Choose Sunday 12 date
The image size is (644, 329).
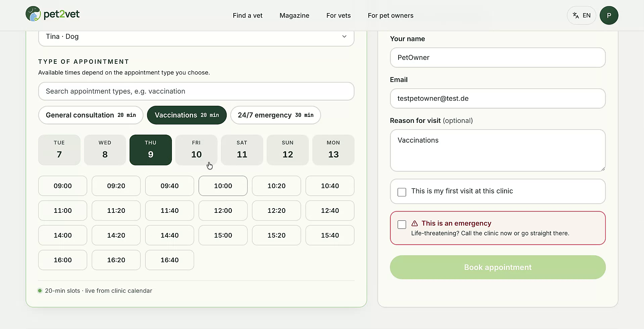pos(287,150)
